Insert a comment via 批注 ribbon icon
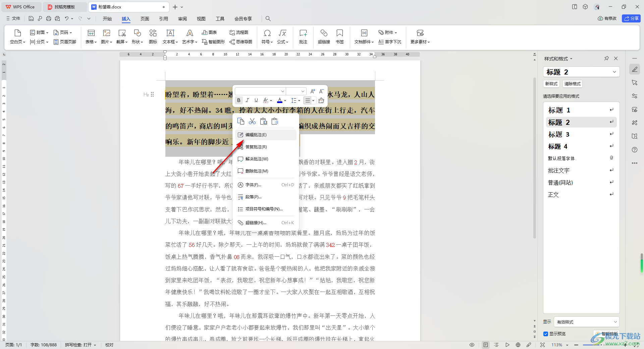The width and height of the screenshot is (644, 349). [x=303, y=37]
